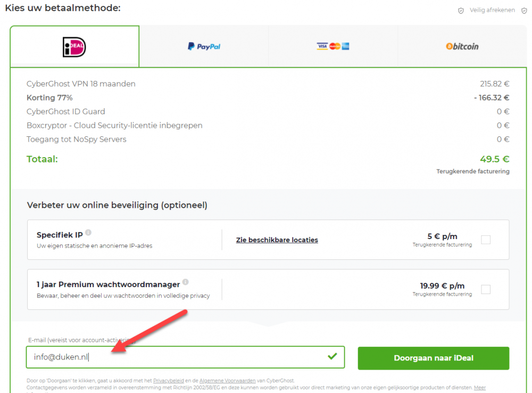The image size is (532, 393).
Task: Click the shield icon left of Veilig afrekenen
Action: [x=461, y=11]
